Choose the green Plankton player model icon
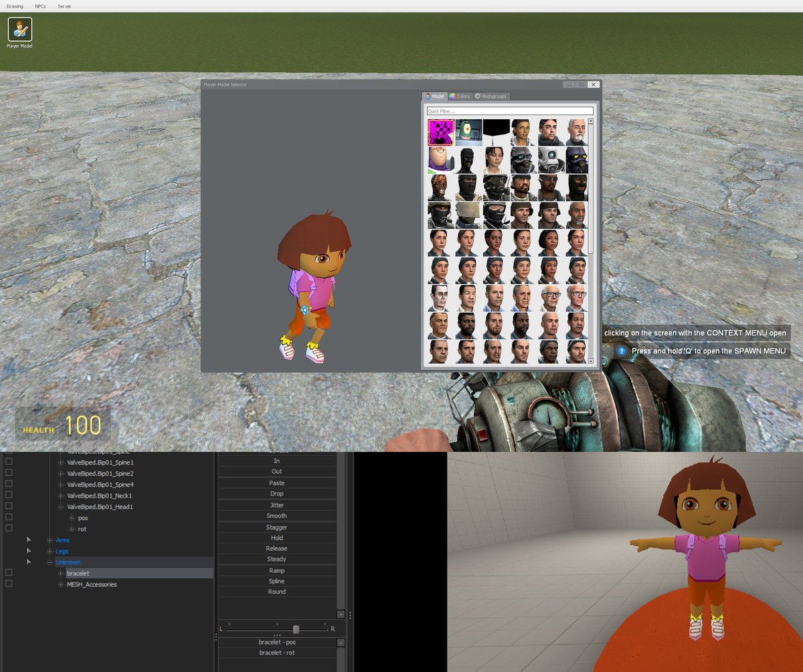Image resolution: width=803 pixels, height=672 pixels. pos(468,133)
